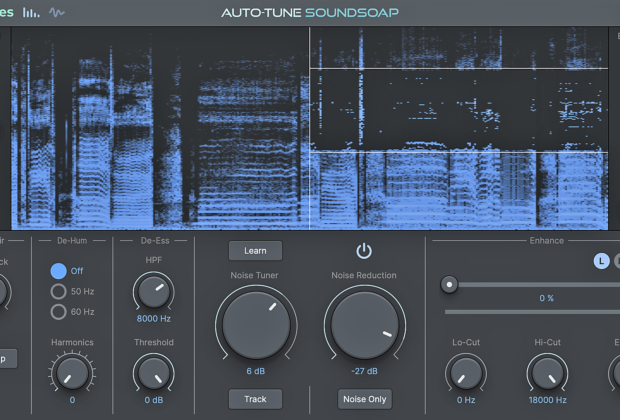Click the 0 Hz Lo-Cut value
The image size is (620, 420).
[466, 400]
